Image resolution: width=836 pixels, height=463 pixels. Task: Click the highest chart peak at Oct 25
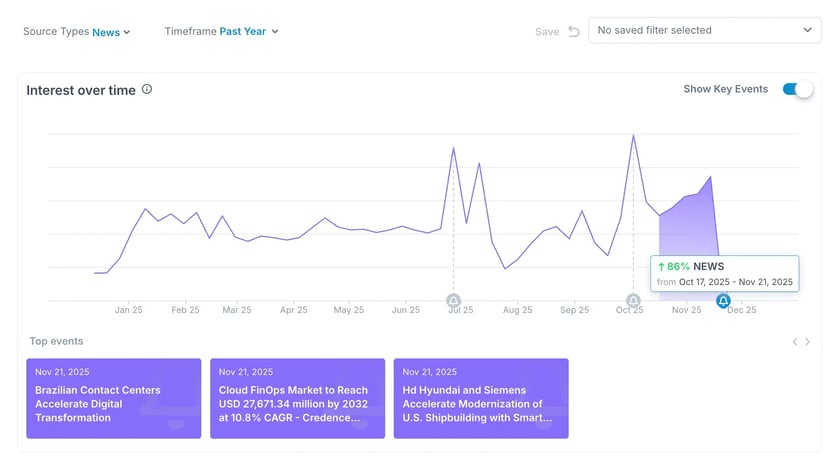633,135
